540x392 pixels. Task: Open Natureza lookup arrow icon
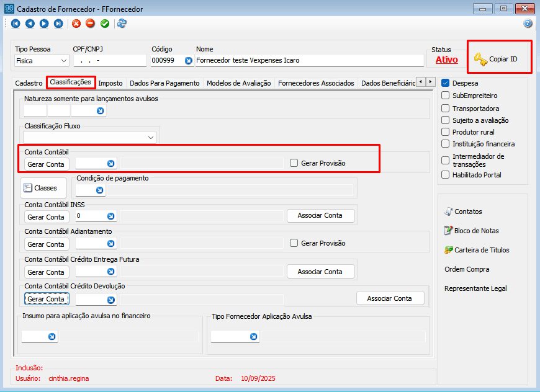pos(100,111)
